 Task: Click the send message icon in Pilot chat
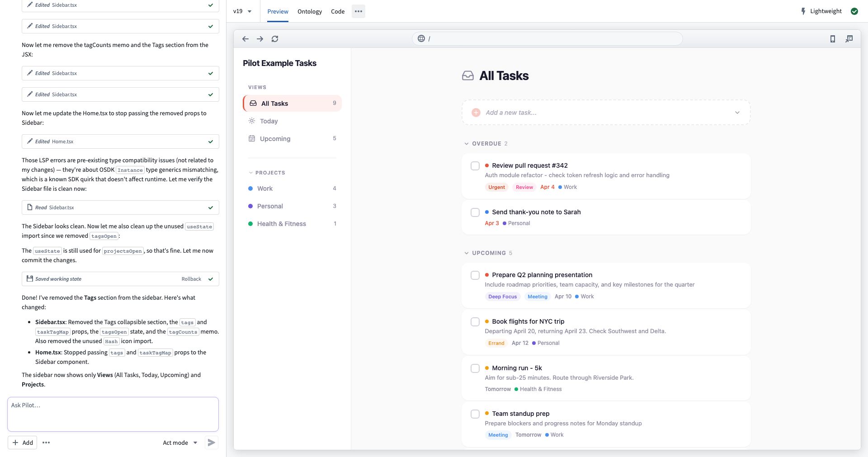211,443
